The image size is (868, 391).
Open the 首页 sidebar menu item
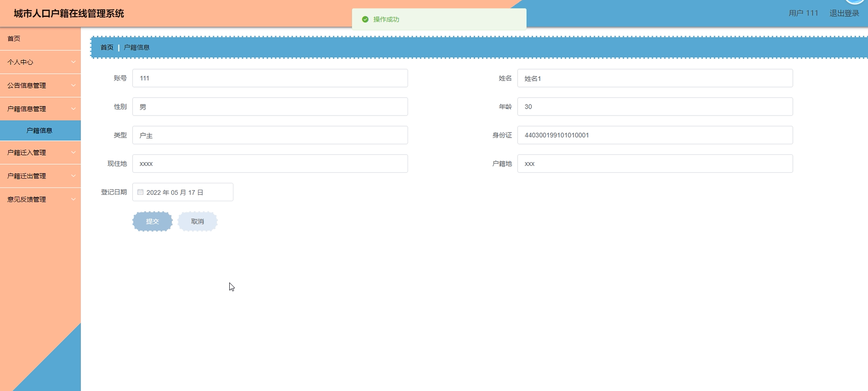[40, 39]
